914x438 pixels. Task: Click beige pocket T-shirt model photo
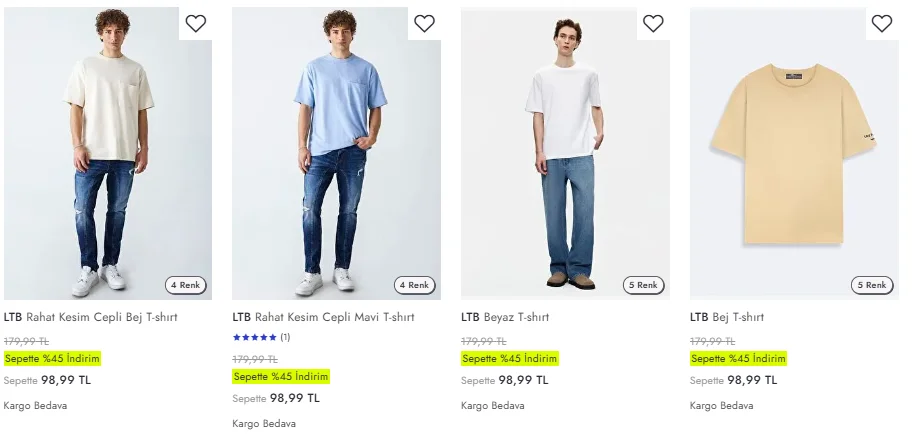108,150
